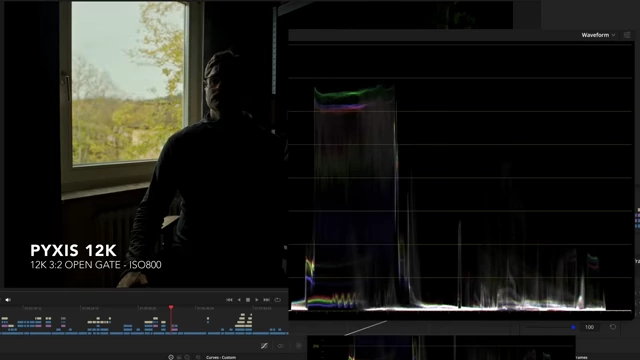Click the target-circle icon left of Curves
Screen dimensions: 640x360
click(x=171, y=358)
